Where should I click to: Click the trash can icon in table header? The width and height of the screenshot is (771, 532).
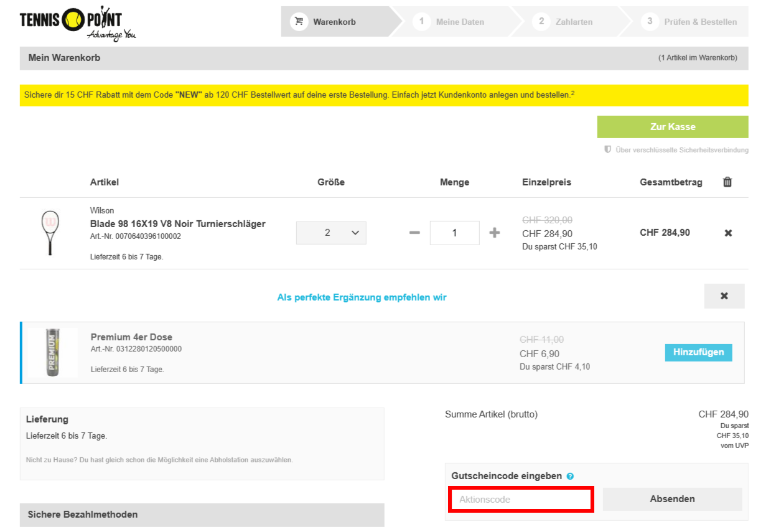(727, 182)
